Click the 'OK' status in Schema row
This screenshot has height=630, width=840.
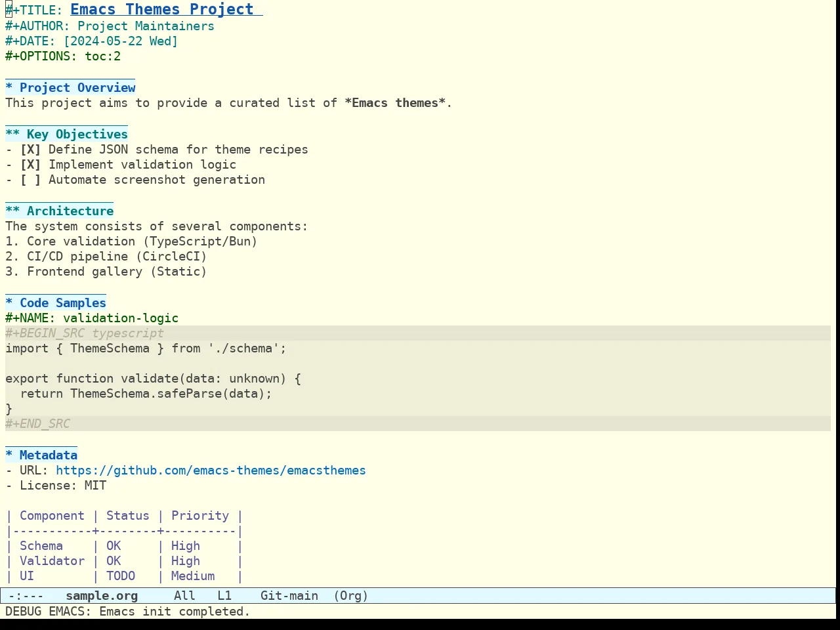pos(114,546)
